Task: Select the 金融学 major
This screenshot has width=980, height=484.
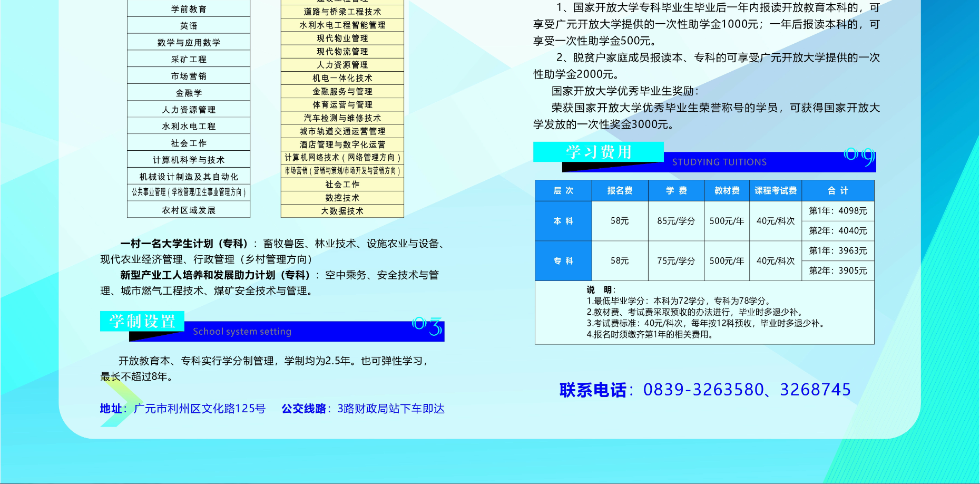Action: click(x=188, y=92)
